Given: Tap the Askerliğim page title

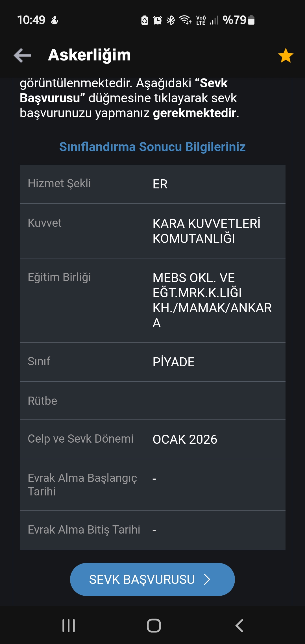Looking at the screenshot, I should [x=89, y=55].
